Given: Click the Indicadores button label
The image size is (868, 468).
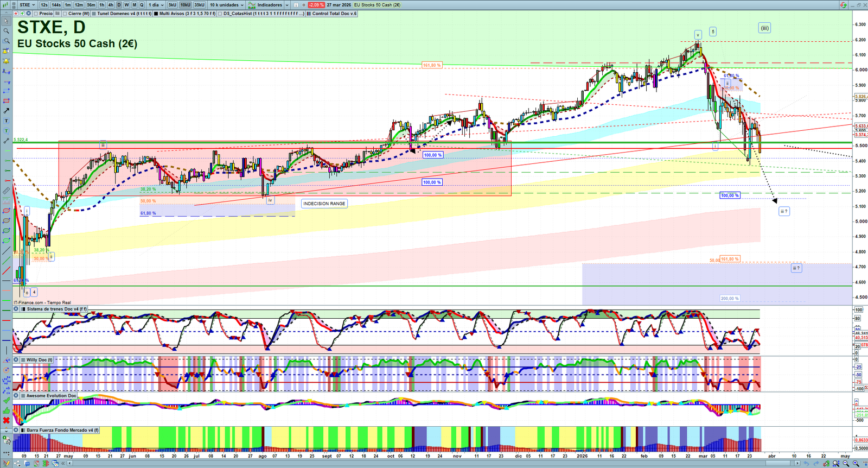Looking at the screenshot, I should [270, 5].
